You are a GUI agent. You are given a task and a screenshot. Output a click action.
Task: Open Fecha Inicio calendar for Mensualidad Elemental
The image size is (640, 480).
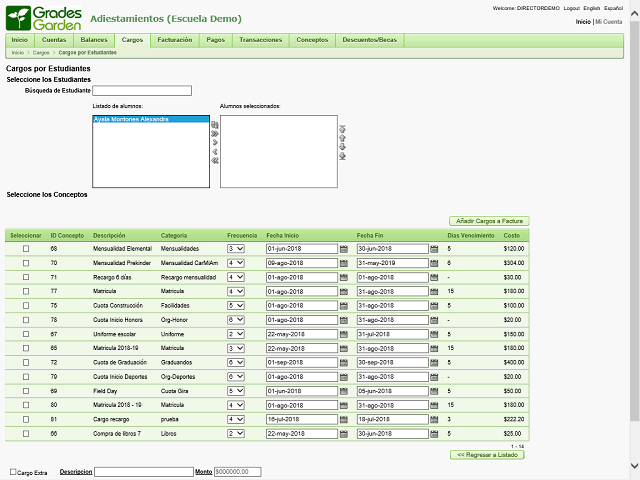click(x=344, y=249)
